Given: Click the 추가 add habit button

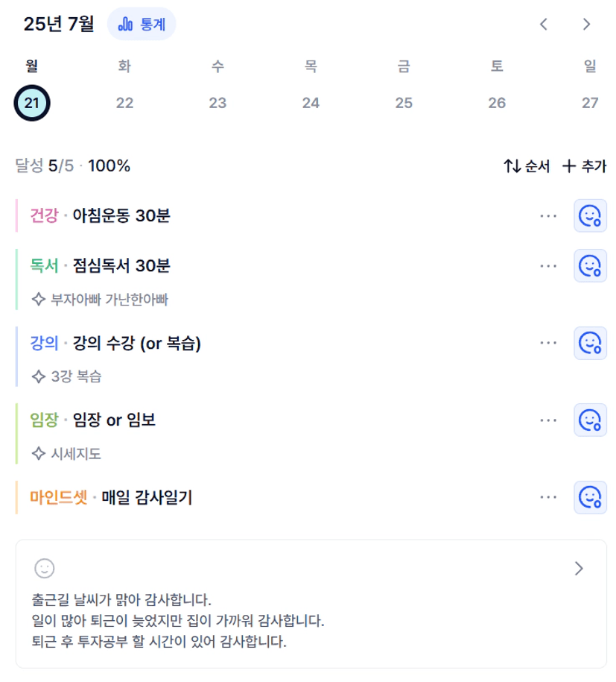Looking at the screenshot, I should pyautogui.click(x=584, y=166).
